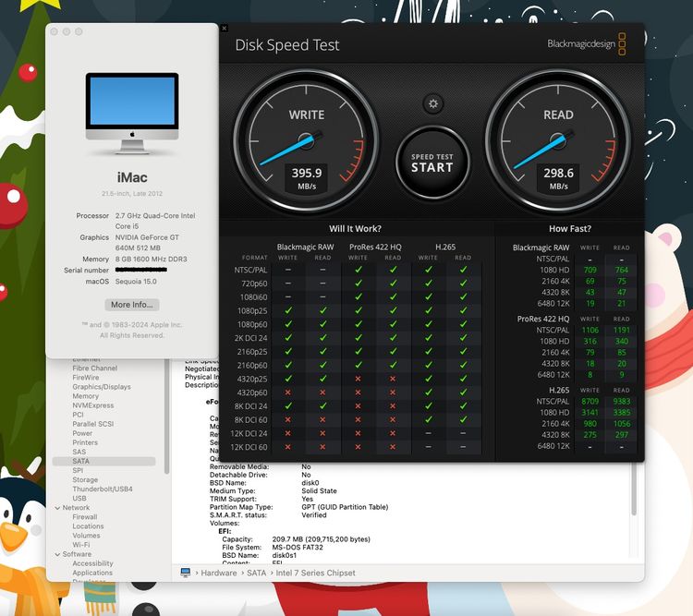Click Hardware in the path bar
This screenshot has height=616, width=693.
coord(219,573)
